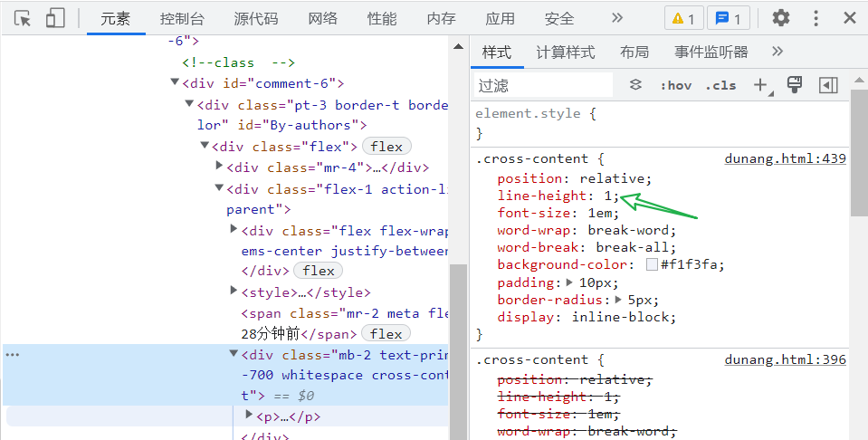The width and height of the screenshot is (868, 440).
Task: Open the DevTools three-dot customize menu
Action: point(816,18)
